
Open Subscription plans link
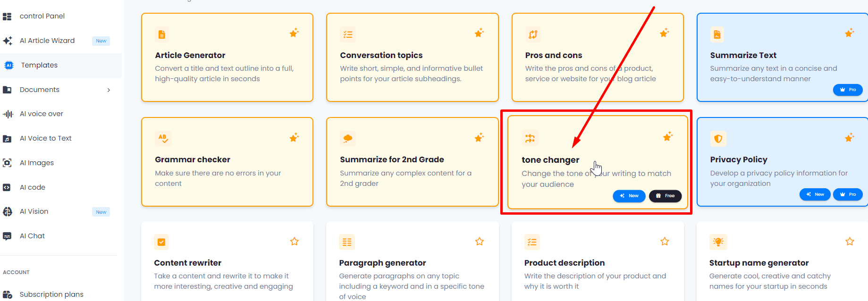point(51,294)
